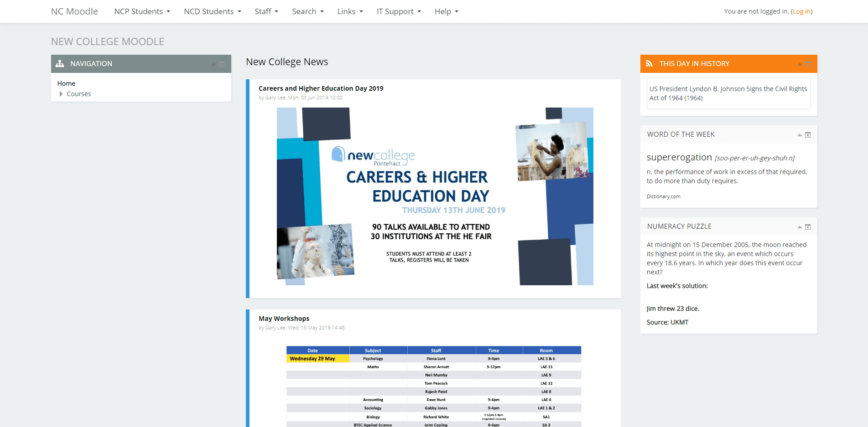This screenshot has height=427, width=868.
Task: Click 'by Gary Lee, Wed, 15 May 2019 14:48' byline
Action: pyautogui.click(x=301, y=328)
